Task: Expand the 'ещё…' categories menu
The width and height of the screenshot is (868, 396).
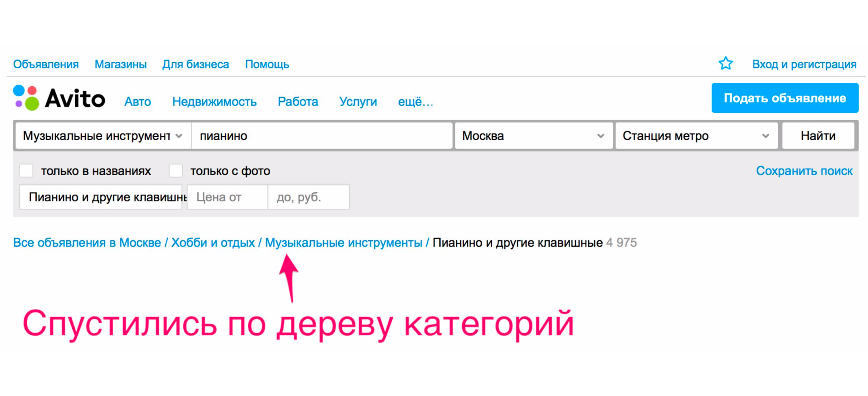Action: [x=415, y=102]
